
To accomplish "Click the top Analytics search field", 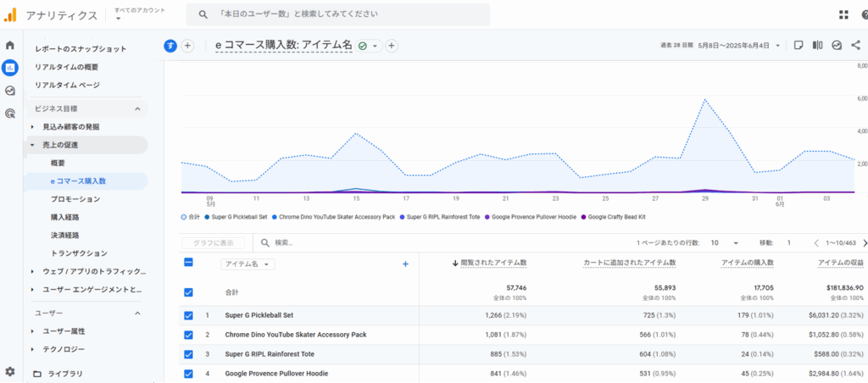I will pos(337,14).
